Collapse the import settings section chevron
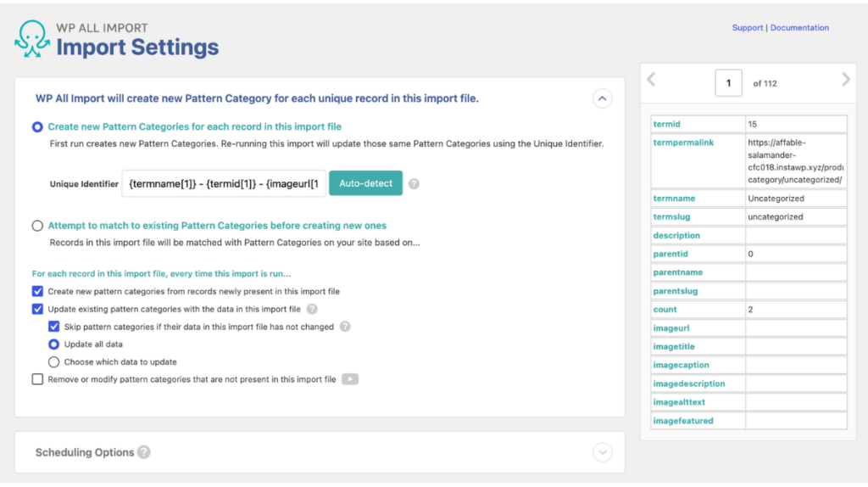 [x=603, y=98]
